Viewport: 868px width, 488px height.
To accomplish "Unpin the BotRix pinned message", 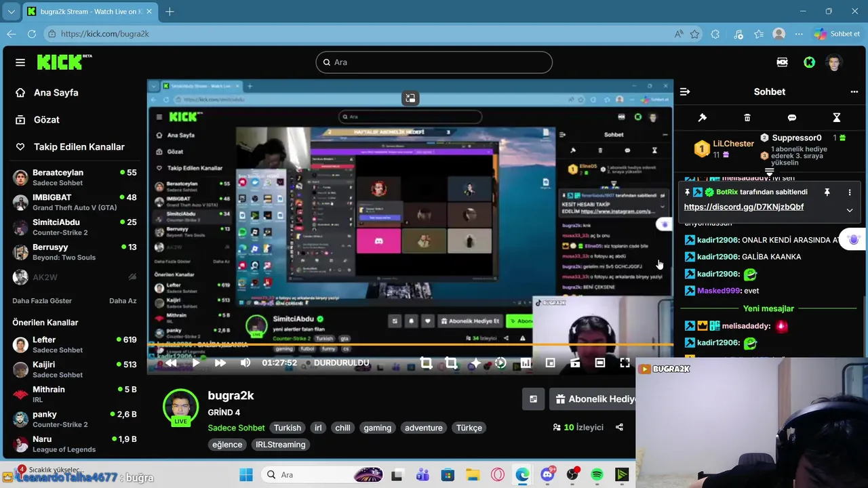I will click(x=827, y=192).
